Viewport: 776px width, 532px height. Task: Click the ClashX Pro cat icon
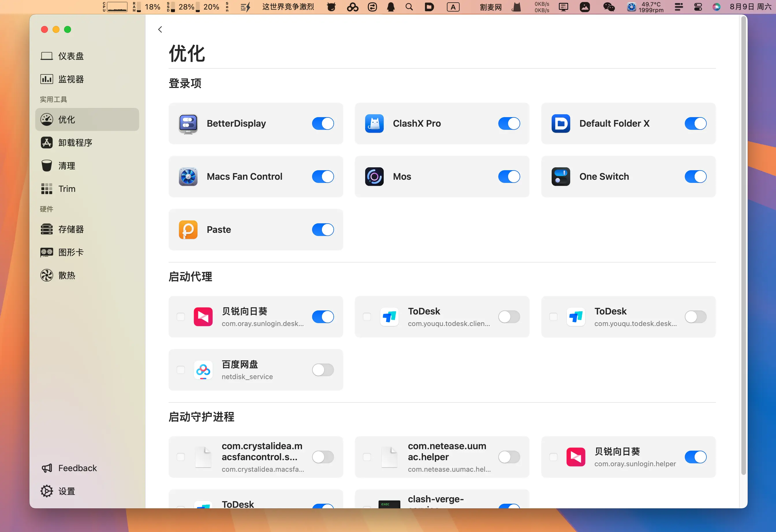[x=374, y=123]
